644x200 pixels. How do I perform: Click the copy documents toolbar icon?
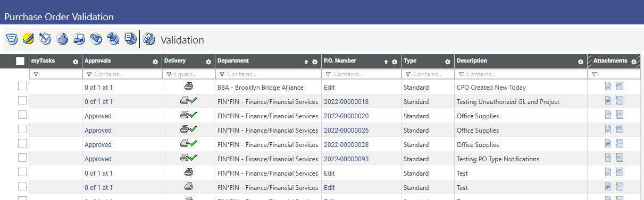tap(130, 38)
